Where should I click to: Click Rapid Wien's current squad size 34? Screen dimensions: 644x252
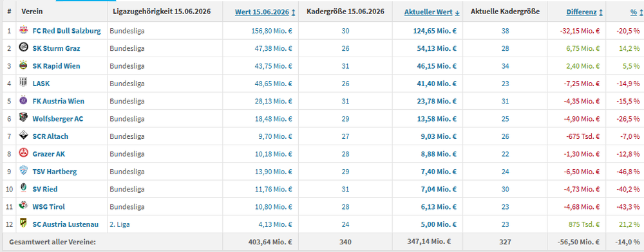pos(505,66)
